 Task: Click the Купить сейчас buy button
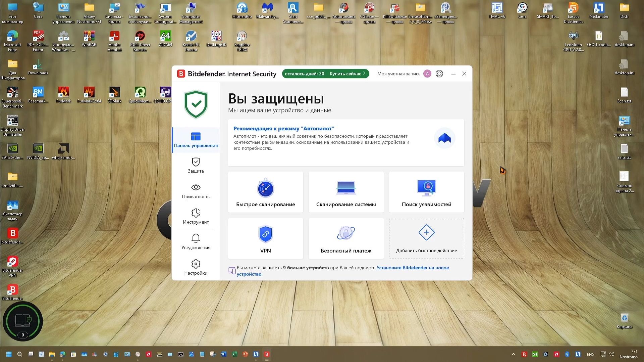coord(347,74)
